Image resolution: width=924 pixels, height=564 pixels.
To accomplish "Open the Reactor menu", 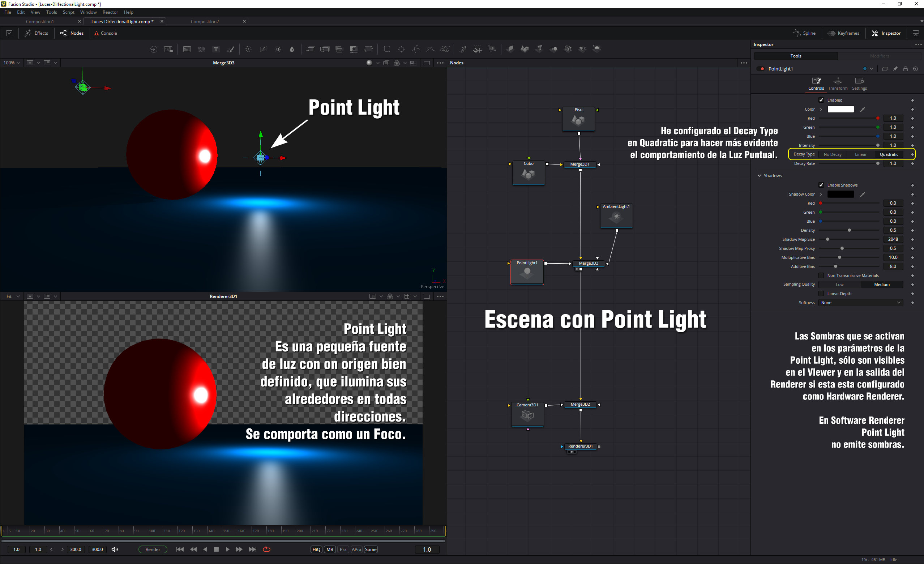I will (x=110, y=12).
